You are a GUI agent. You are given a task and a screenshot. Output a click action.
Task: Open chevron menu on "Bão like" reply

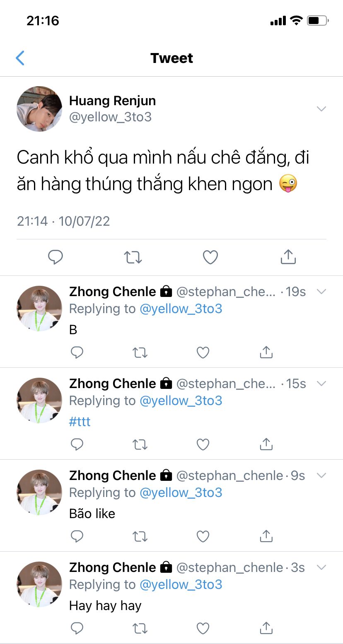pyautogui.click(x=321, y=475)
